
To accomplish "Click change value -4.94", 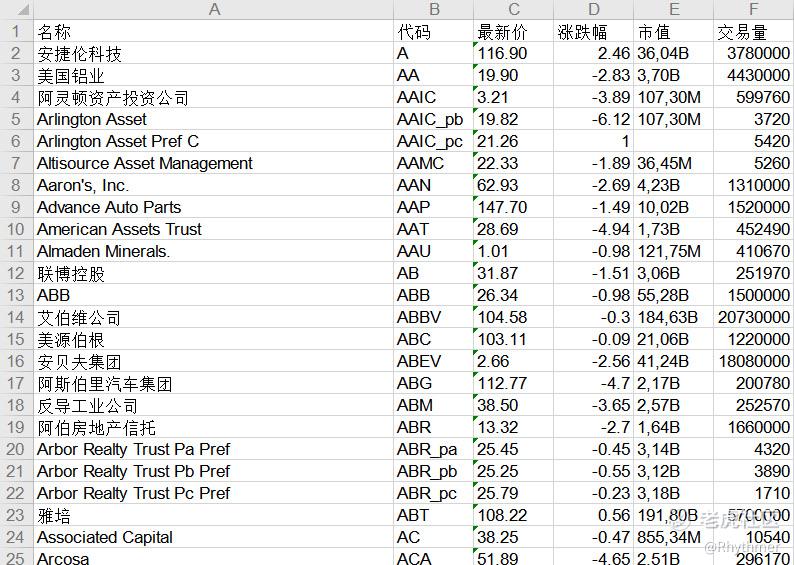I will (x=593, y=229).
